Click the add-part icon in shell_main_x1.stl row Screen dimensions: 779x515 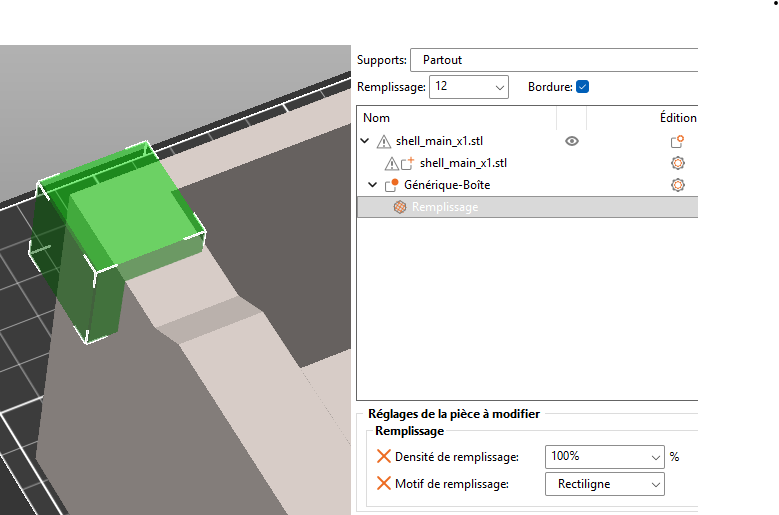tap(677, 142)
